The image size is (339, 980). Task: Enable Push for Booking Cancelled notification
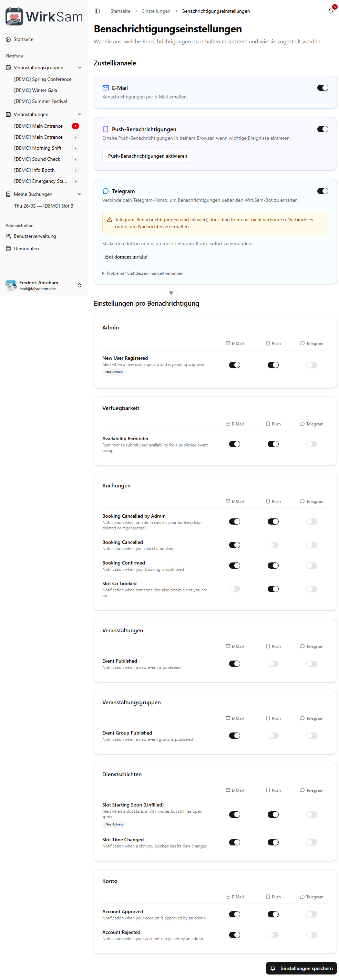click(x=273, y=545)
